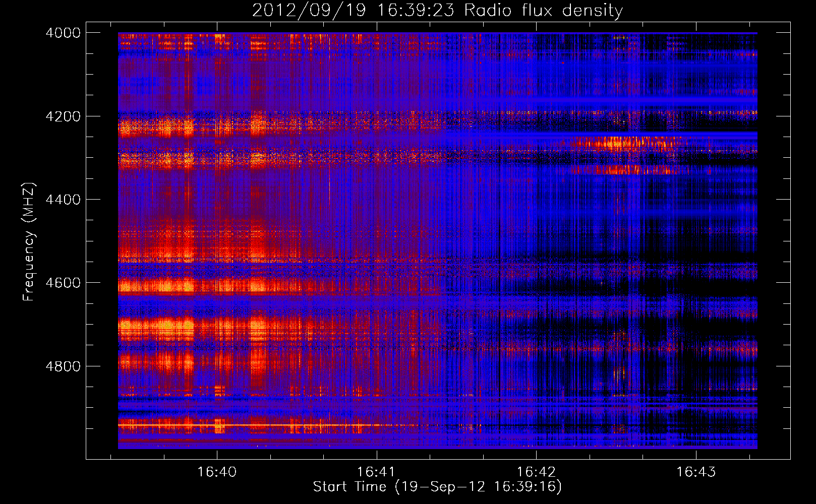Viewport: 816px width, 504px height.
Task: Click the '16:41' time axis label
Action: coord(376,472)
